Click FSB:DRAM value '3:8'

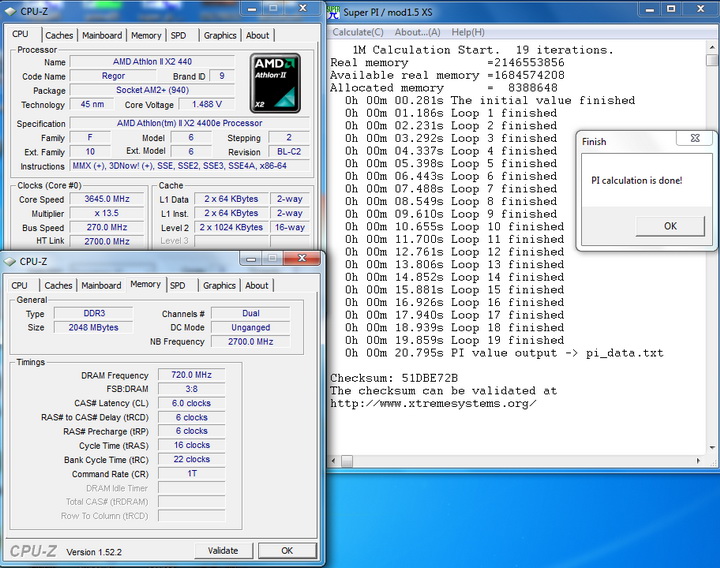tap(191, 389)
